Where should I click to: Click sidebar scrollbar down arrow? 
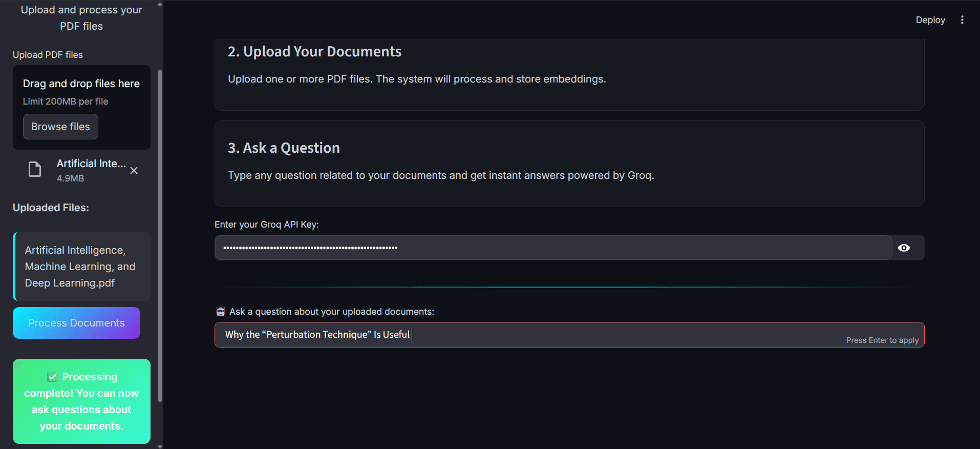click(x=160, y=446)
